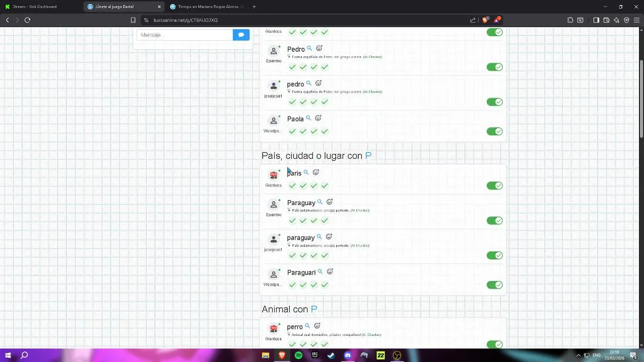This screenshot has height=362, width=644.
Task: Toggle the switch for josejose1's paraguay answer
Action: pyautogui.click(x=495, y=255)
